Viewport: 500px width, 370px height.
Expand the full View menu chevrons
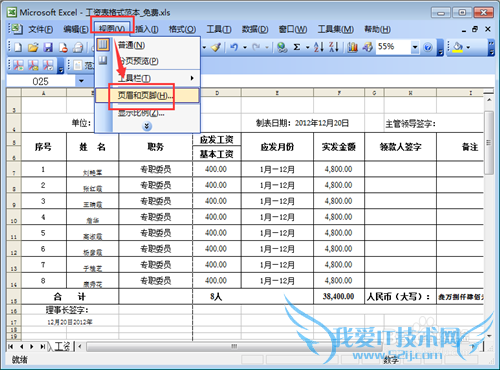147,126
